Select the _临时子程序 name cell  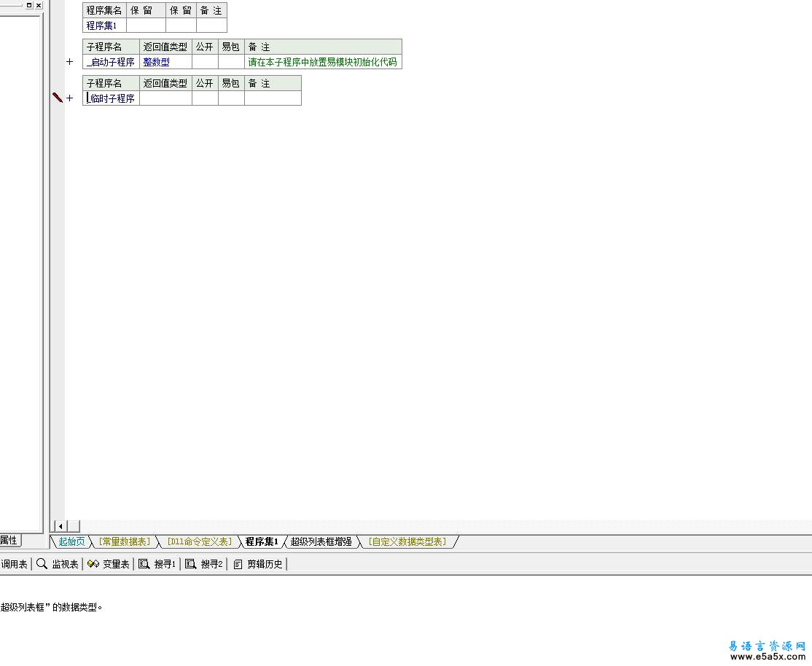111,98
